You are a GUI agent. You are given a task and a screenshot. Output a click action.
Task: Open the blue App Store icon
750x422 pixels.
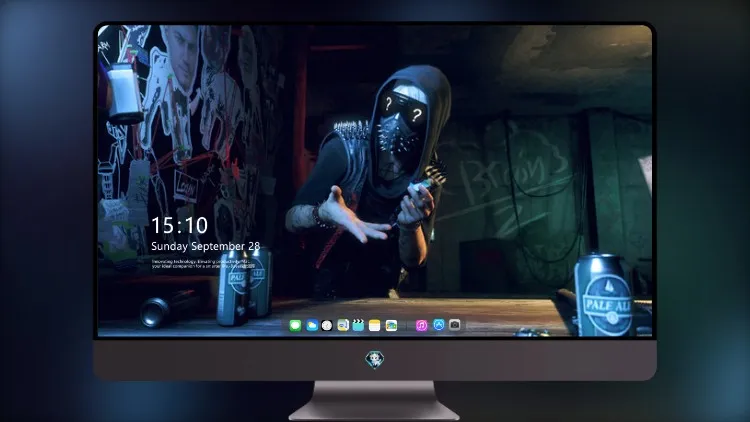tap(439, 325)
